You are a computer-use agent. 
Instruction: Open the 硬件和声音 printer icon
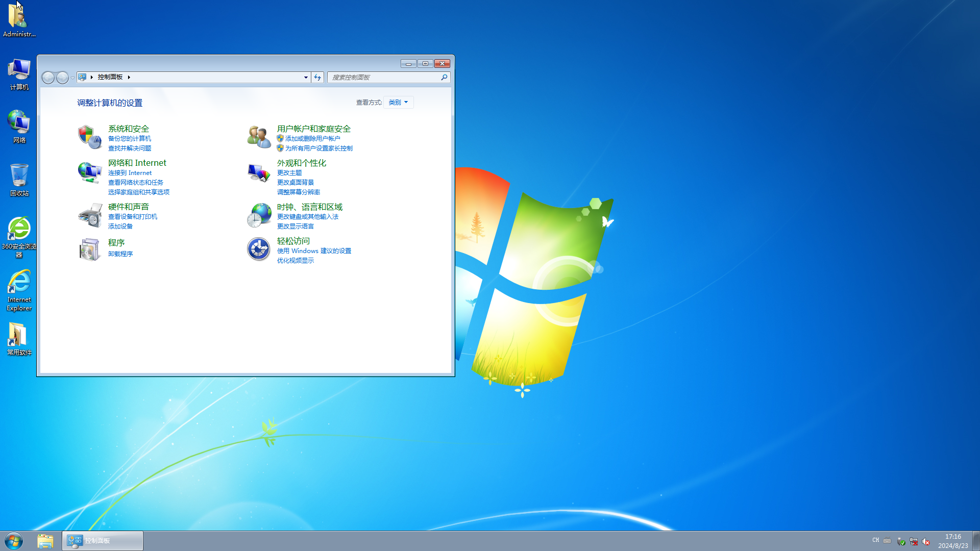(x=90, y=215)
